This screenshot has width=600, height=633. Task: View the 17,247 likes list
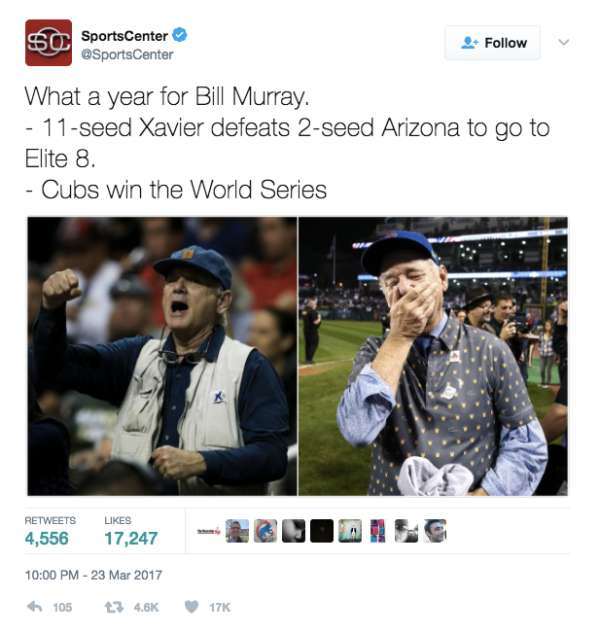131,530
